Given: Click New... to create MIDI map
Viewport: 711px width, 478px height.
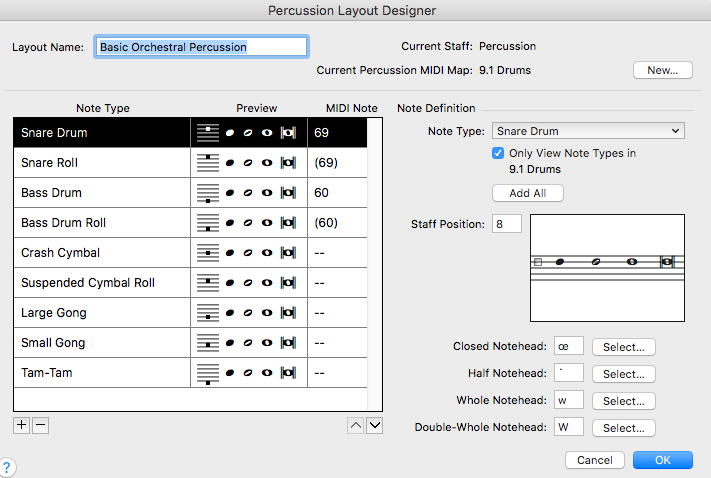Looking at the screenshot, I should click(662, 70).
